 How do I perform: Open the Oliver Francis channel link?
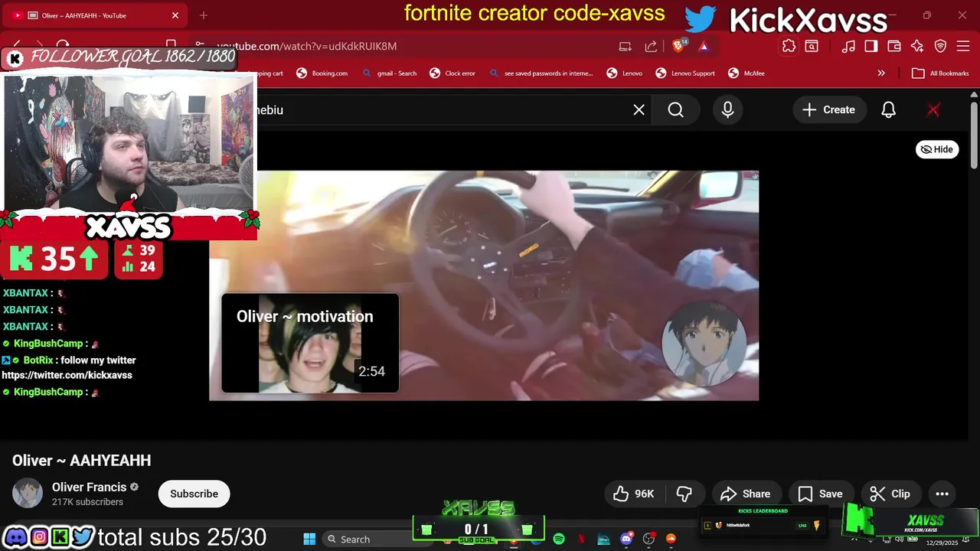(89, 487)
